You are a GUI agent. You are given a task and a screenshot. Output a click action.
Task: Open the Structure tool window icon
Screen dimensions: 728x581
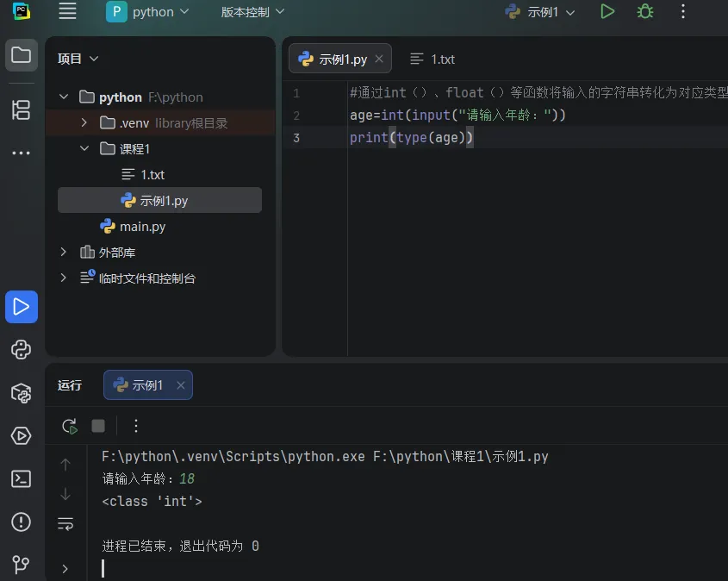pos(22,110)
